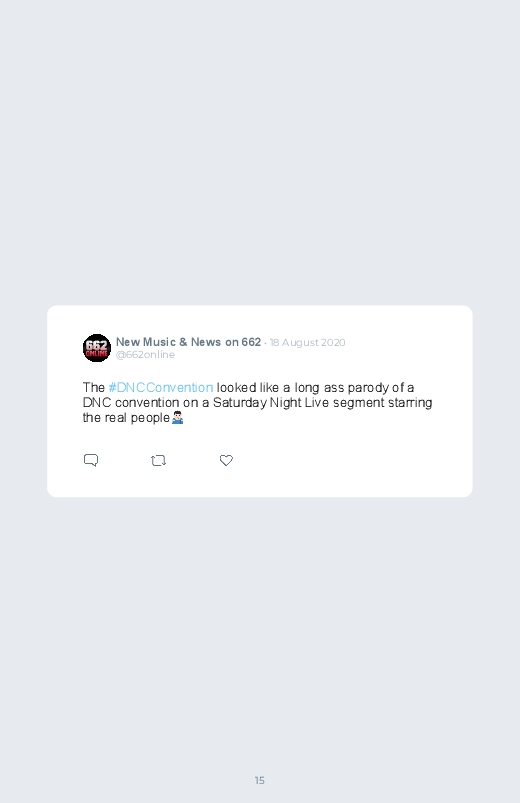
Task: Click the word "looked" after the hashtag
Action: click(236, 387)
